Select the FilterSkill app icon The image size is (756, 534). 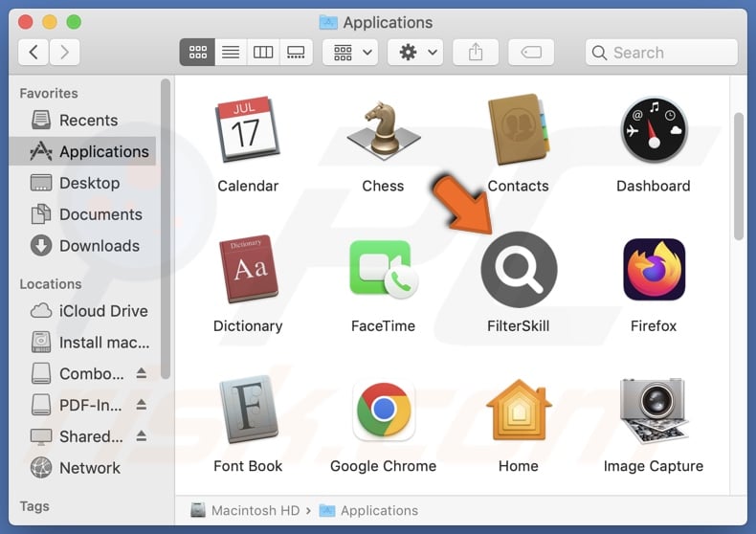[x=519, y=269]
